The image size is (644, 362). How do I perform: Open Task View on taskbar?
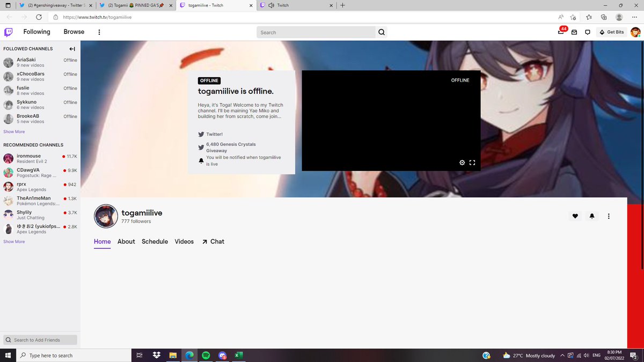click(139, 356)
